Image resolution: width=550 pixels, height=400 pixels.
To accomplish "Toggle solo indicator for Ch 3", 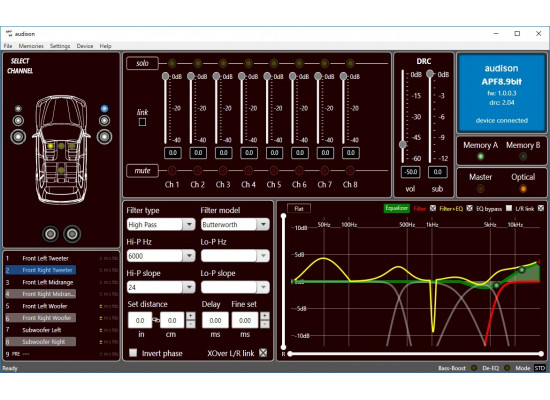I will click(223, 64).
